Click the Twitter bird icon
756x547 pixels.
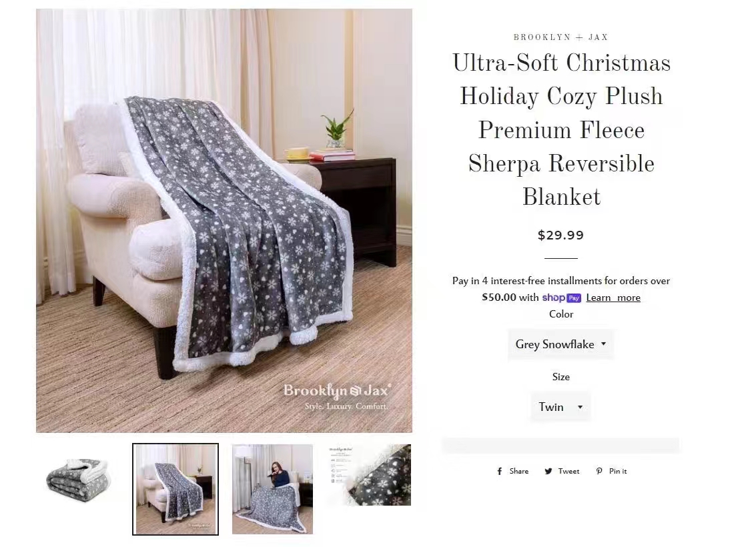[x=548, y=472]
